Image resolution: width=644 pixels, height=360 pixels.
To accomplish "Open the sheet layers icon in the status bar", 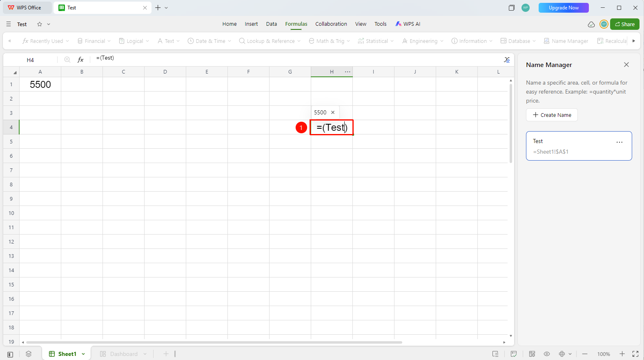I will (29, 354).
